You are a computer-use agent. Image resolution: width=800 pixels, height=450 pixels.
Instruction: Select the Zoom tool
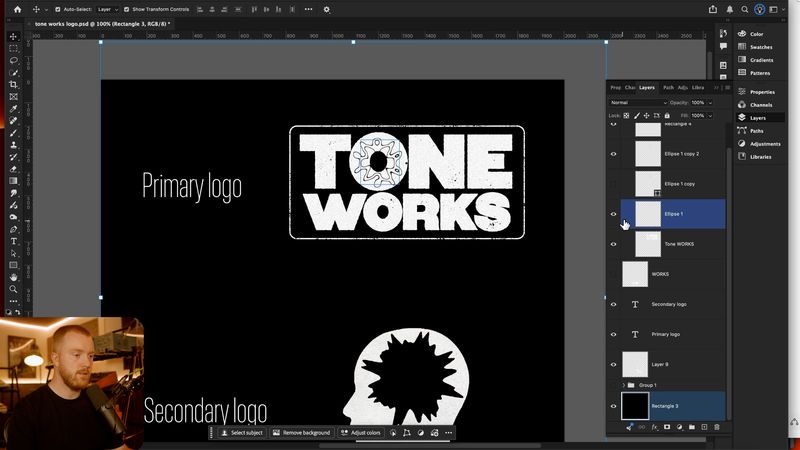point(14,289)
